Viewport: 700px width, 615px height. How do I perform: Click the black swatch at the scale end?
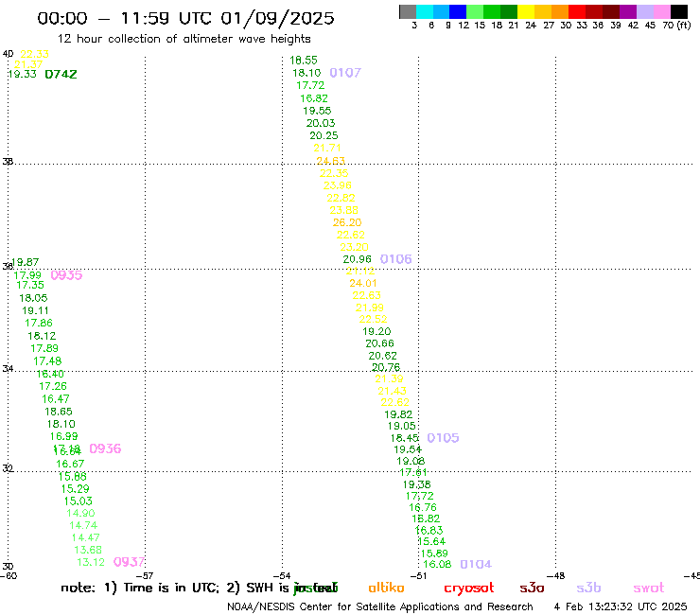[x=679, y=11]
